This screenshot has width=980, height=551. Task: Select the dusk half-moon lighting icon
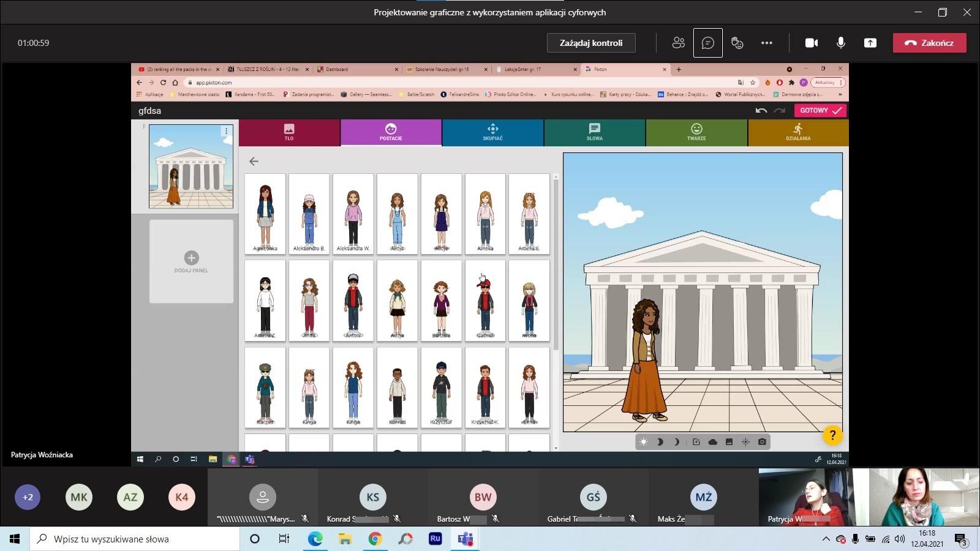[x=660, y=442]
